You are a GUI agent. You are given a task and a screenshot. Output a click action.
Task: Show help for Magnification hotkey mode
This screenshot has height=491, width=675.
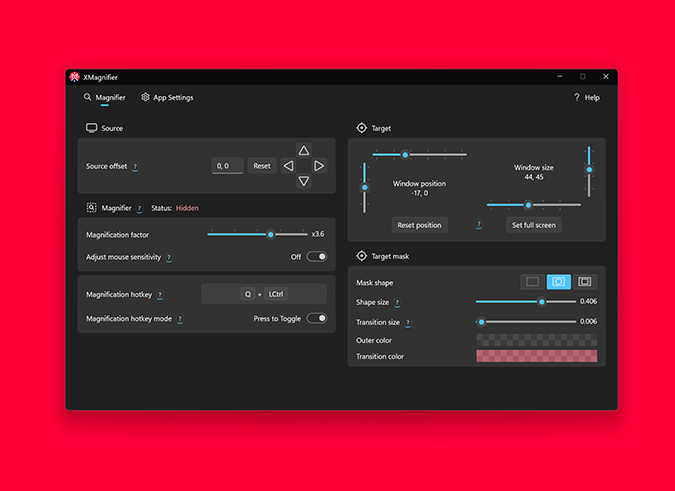[x=180, y=319]
